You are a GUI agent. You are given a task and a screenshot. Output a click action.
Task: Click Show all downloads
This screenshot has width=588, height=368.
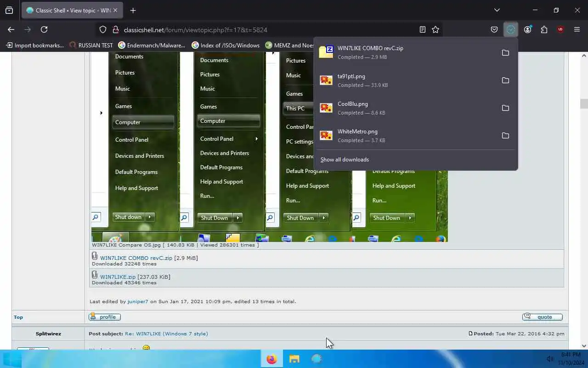[345, 160]
